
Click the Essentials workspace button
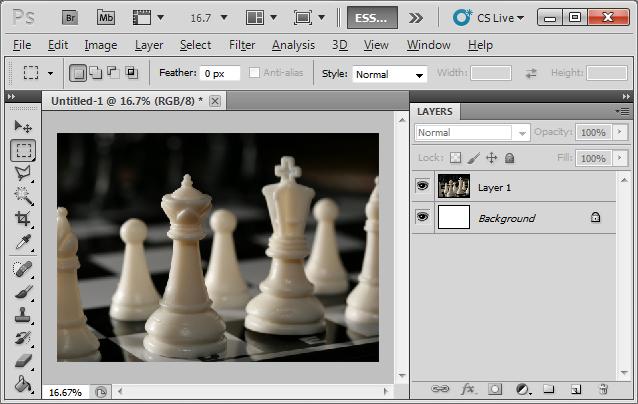click(372, 17)
